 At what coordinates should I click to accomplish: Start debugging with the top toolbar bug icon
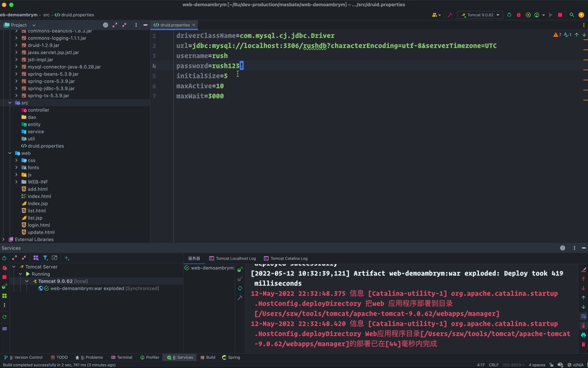[519, 15]
